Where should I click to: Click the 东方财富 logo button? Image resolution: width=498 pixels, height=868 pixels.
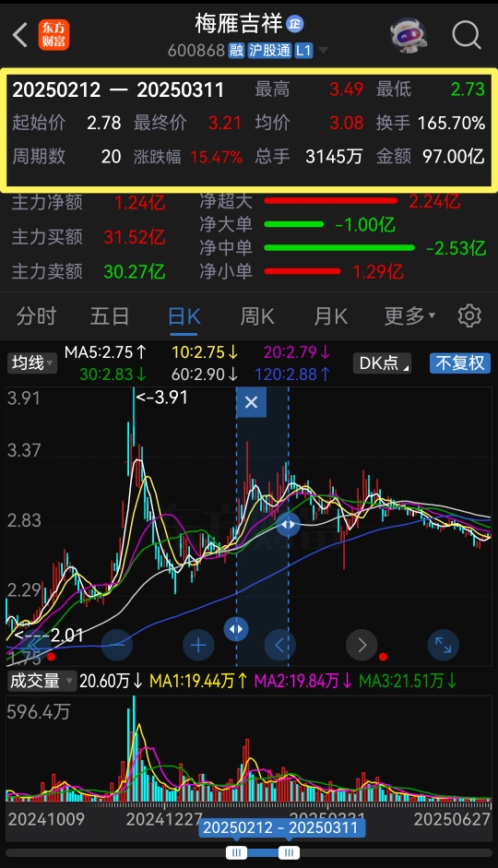coord(53,35)
